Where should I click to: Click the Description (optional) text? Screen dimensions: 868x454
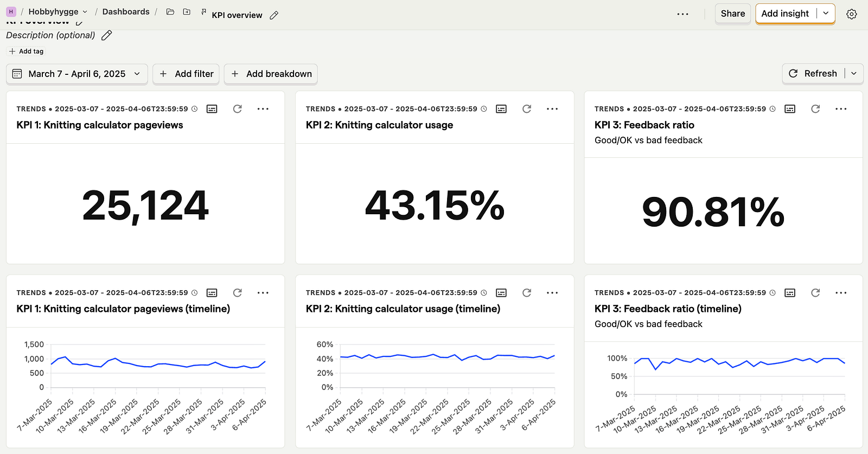50,35
